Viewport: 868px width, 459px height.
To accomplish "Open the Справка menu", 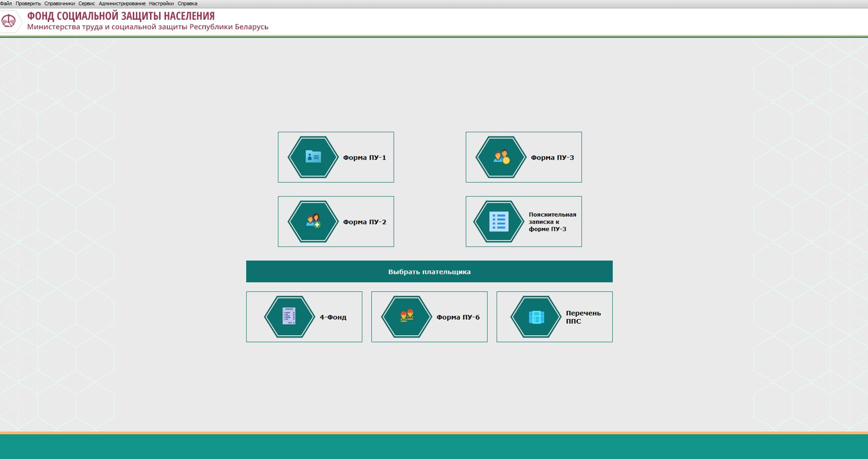I will pyautogui.click(x=187, y=4).
